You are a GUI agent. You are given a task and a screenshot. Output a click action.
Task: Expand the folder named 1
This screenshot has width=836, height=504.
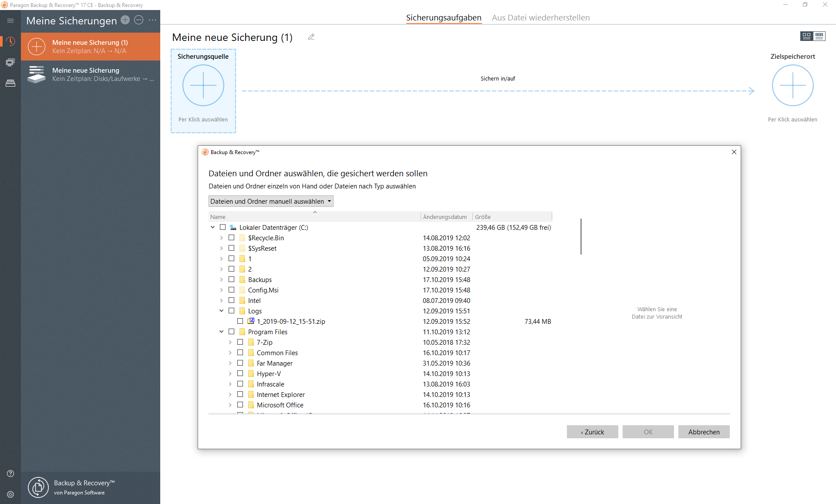[x=221, y=259]
